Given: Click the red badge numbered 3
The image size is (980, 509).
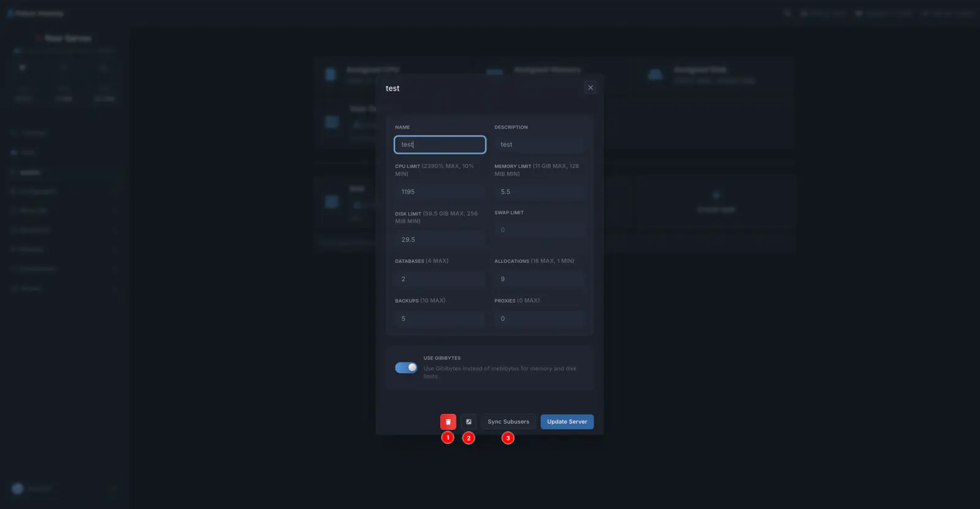Looking at the screenshot, I should [508, 438].
